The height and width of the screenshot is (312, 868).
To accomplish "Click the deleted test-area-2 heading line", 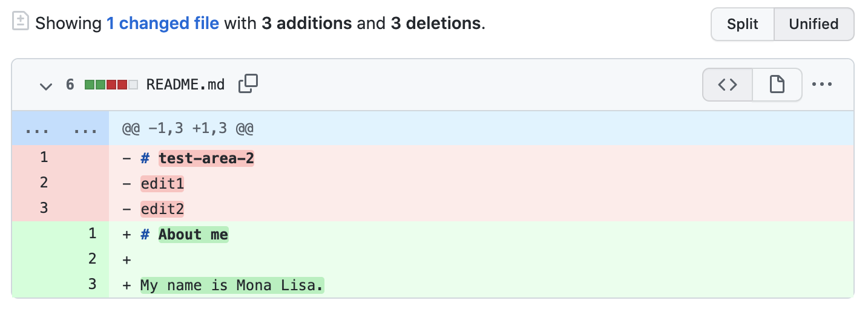I will click(206, 158).
